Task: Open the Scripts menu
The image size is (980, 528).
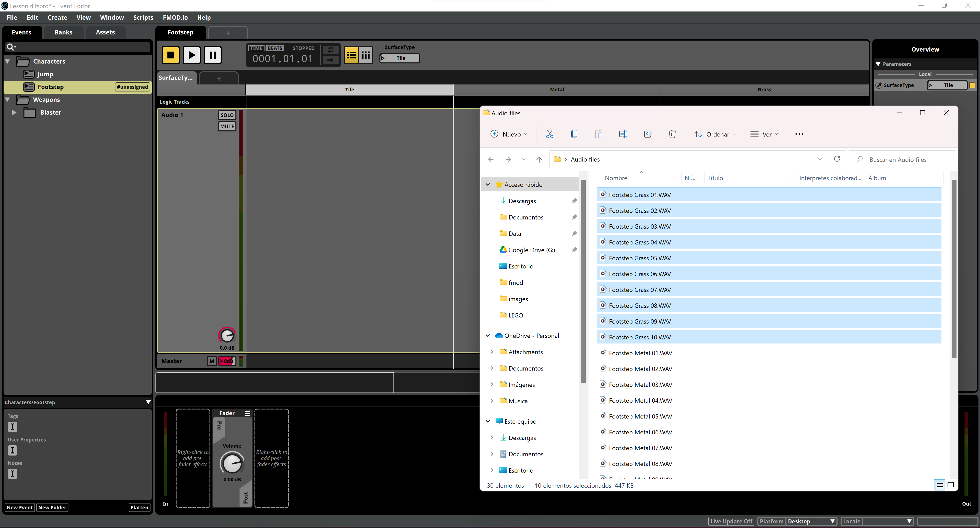Action: [143, 18]
